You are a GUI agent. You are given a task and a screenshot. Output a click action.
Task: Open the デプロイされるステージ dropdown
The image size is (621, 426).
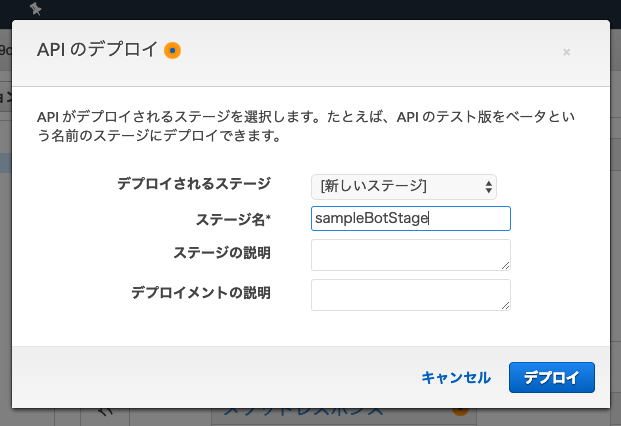coord(404,186)
